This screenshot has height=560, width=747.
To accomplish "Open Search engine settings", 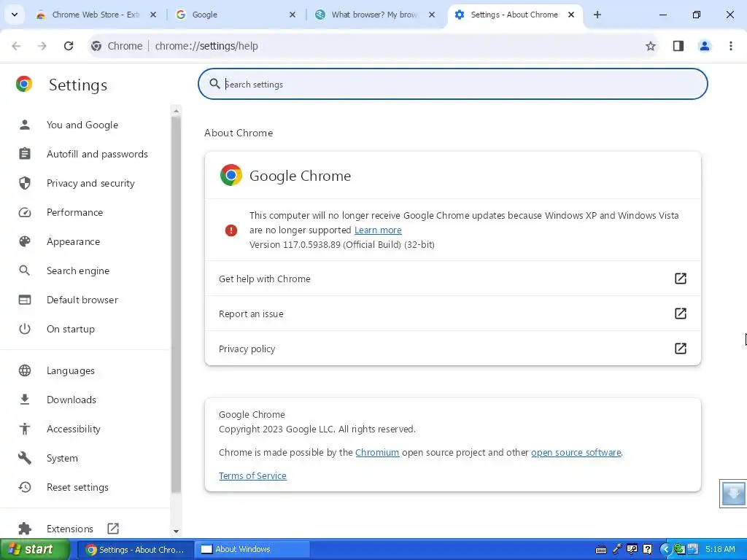I will coord(77,271).
